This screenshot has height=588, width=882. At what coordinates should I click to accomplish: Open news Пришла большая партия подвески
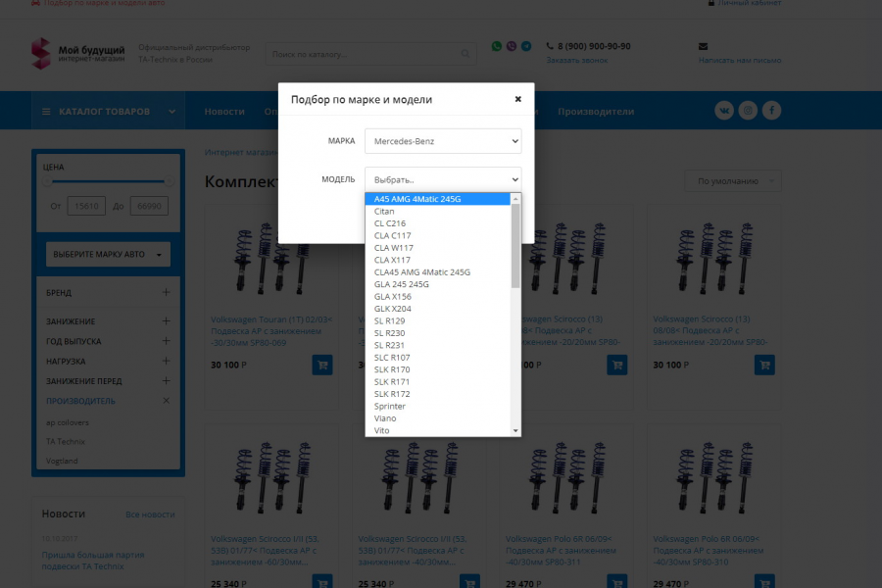[x=93, y=561]
